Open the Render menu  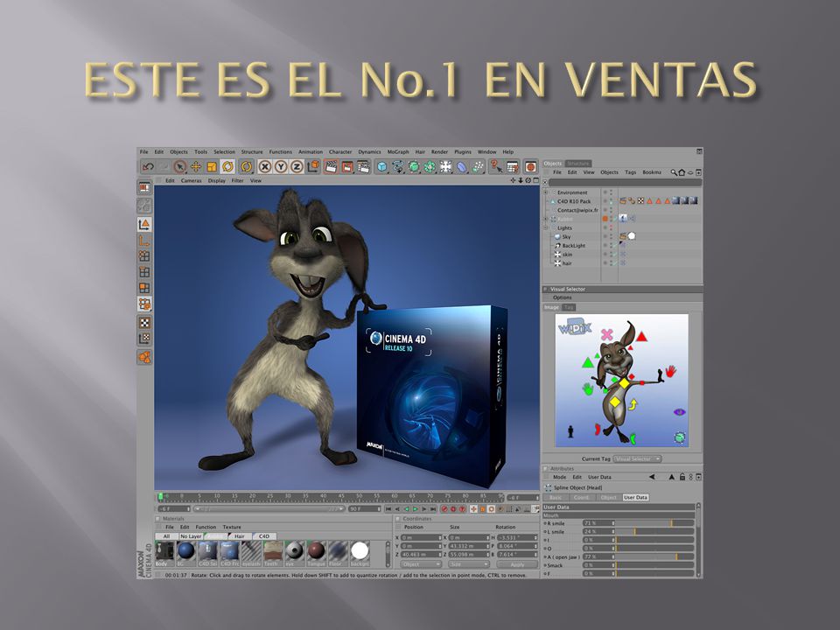[x=439, y=151]
